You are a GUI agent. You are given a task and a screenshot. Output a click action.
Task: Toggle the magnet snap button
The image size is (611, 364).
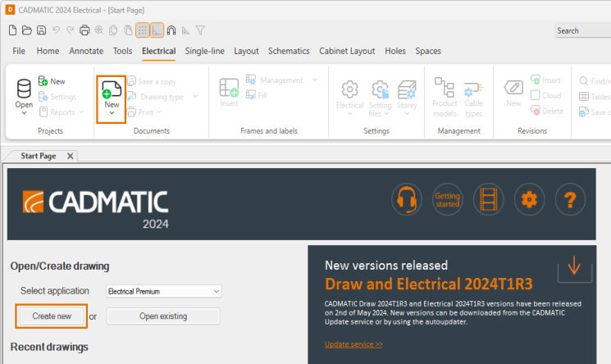(171, 30)
